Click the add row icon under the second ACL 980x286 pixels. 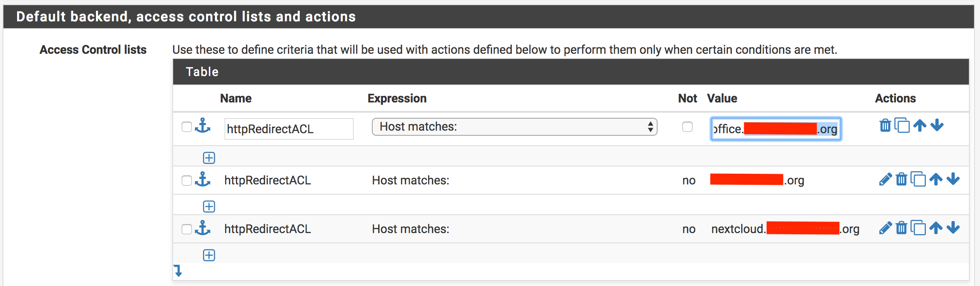click(209, 206)
